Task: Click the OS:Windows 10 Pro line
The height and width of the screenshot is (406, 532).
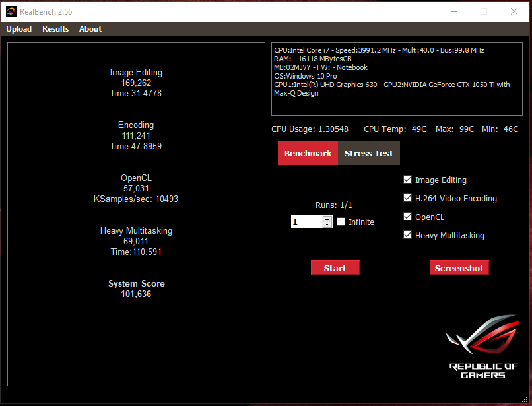Action: pyautogui.click(x=306, y=76)
